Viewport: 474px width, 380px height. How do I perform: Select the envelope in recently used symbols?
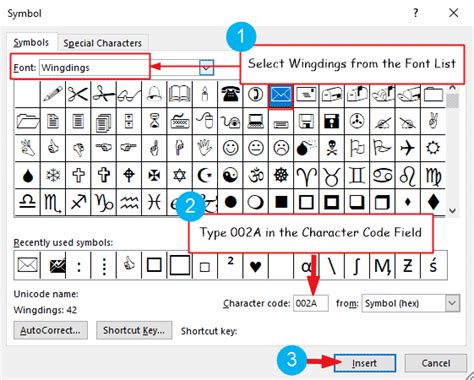coord(27,266)
